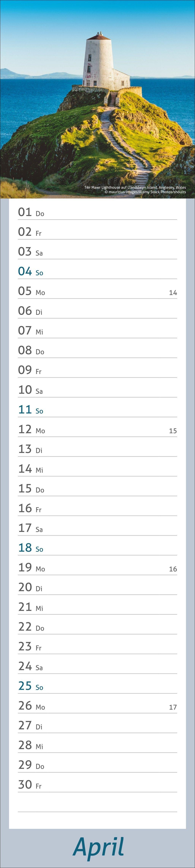Select Sunday 25 So entry
Viewport: 195px width, 868px height.
31,686
